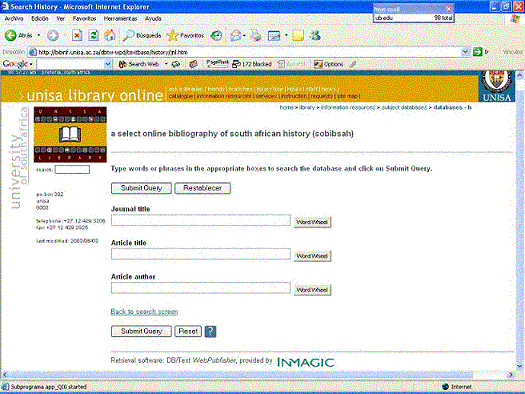Click the top Submit Query button
Screen dimensions: 525x394
141,188
